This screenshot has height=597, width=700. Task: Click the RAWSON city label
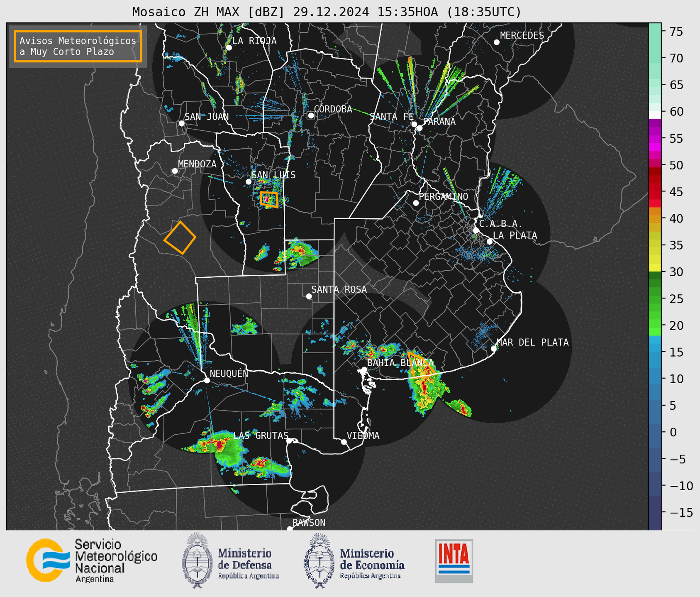coord(309,523)
